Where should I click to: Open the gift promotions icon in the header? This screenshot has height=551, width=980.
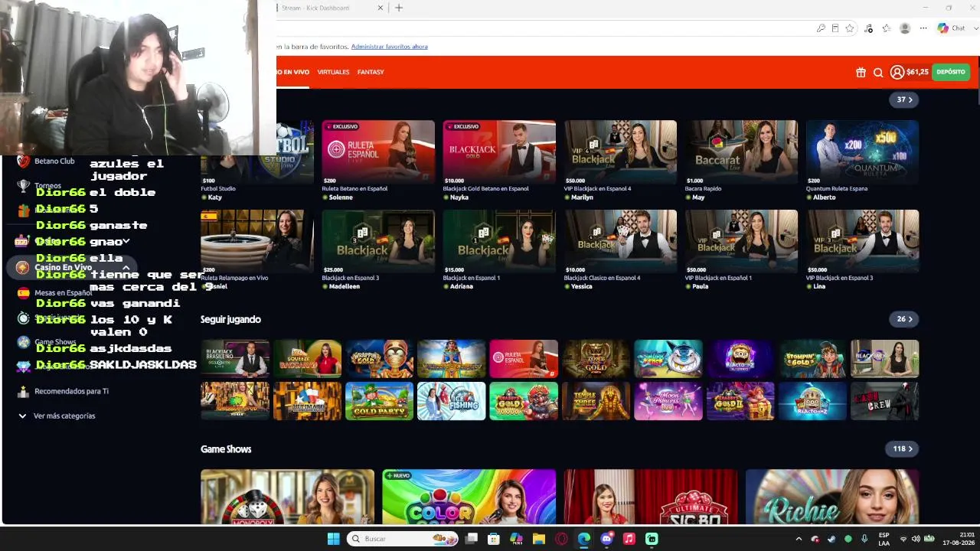coord(861,73)
